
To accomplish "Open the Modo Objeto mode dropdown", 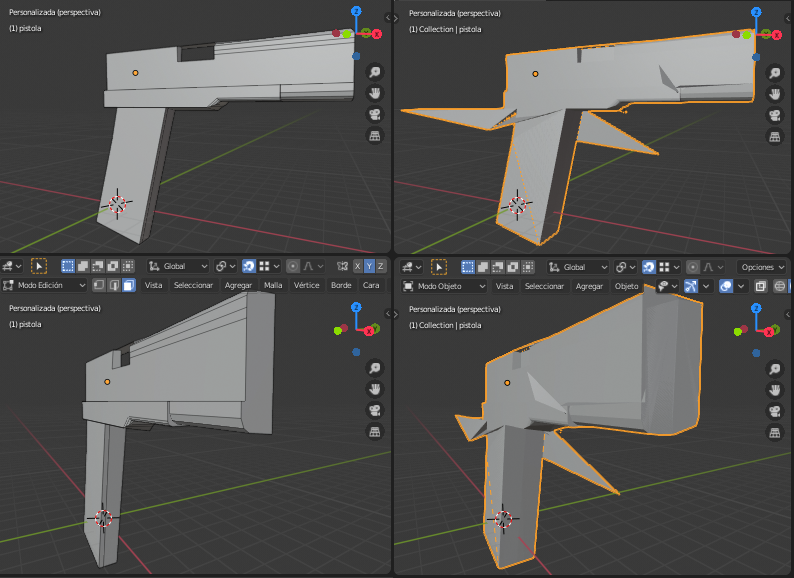I will (x=444, y=286).
